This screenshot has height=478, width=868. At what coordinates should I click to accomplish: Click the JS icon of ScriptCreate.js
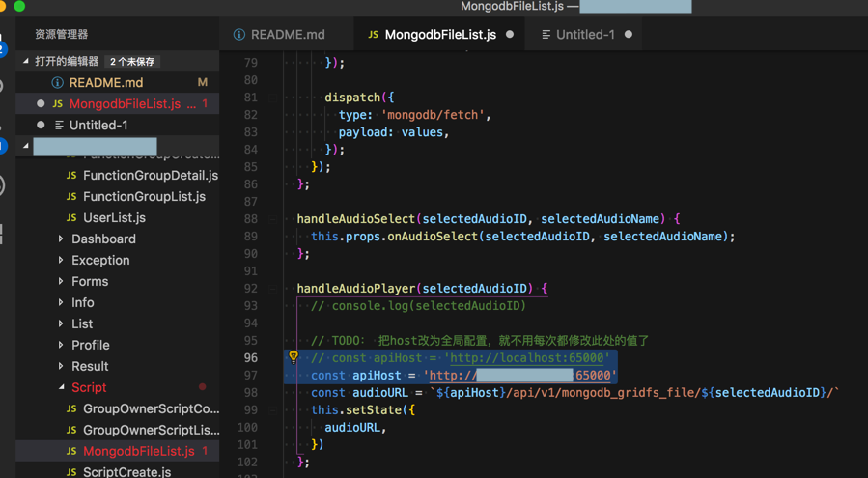coord(71,472)
